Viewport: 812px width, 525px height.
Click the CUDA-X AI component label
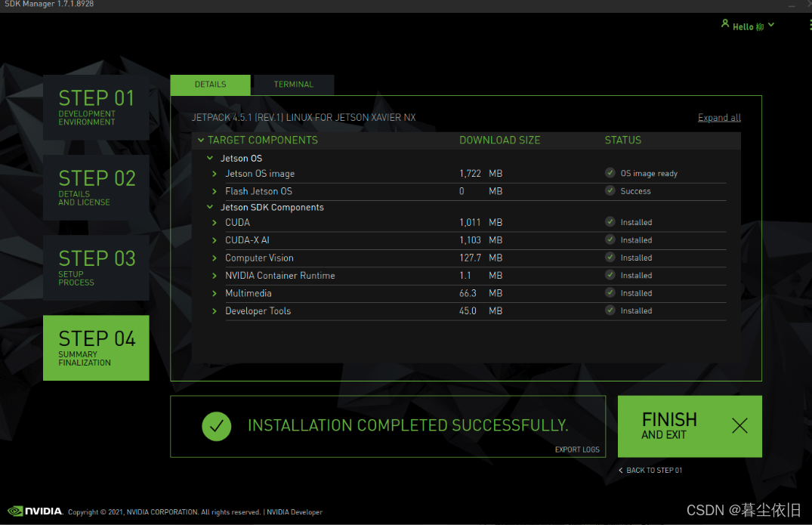[247, 240]
